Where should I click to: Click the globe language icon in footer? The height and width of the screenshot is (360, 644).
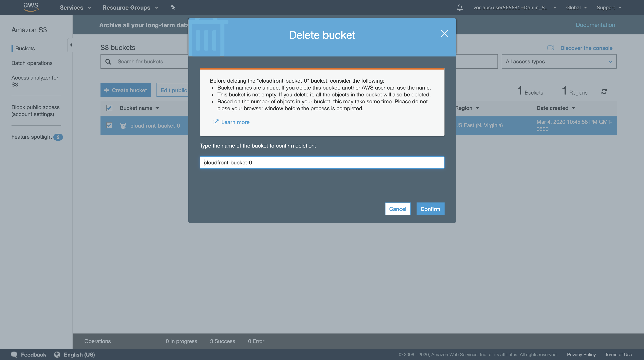click(x=57, y=354)
